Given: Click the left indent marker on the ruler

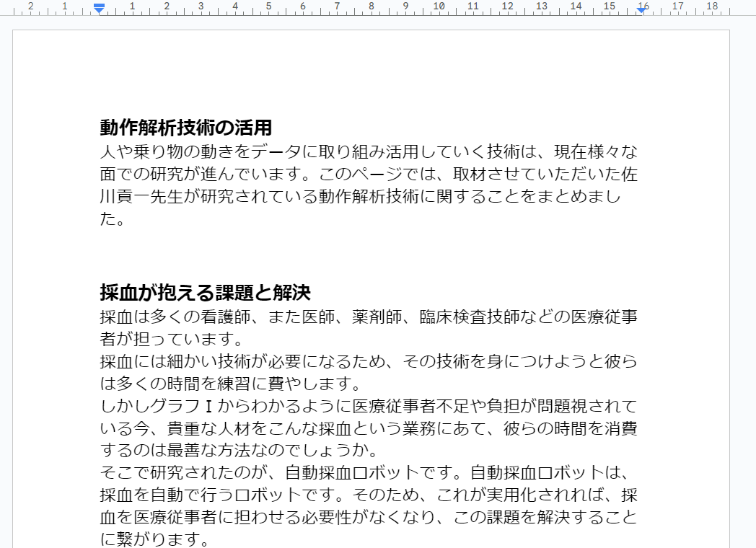Looking at the screenshot, I should click(x=100, y=11).
